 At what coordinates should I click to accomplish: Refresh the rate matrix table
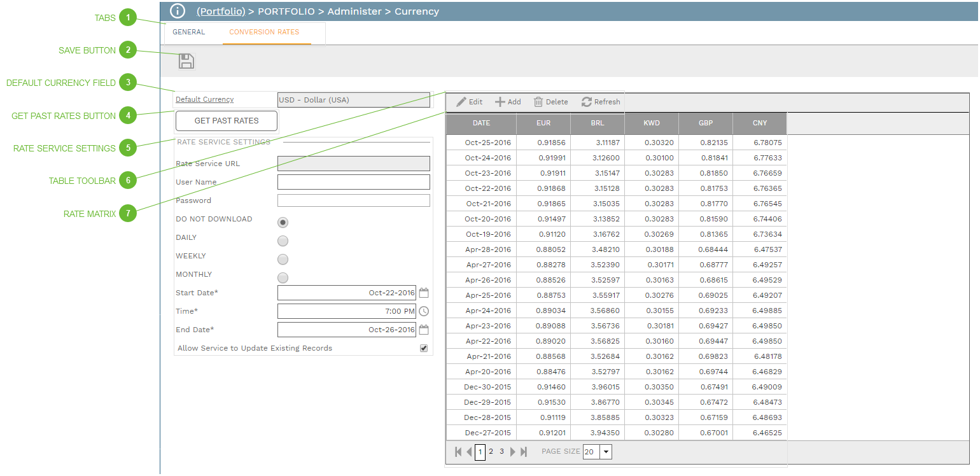601,102
